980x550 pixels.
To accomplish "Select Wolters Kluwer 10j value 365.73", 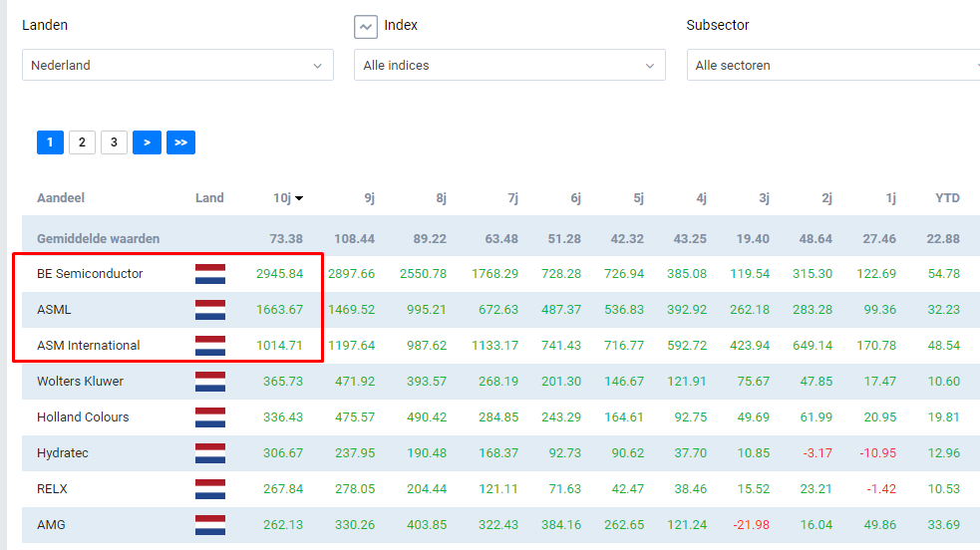I will pos(283,382).
